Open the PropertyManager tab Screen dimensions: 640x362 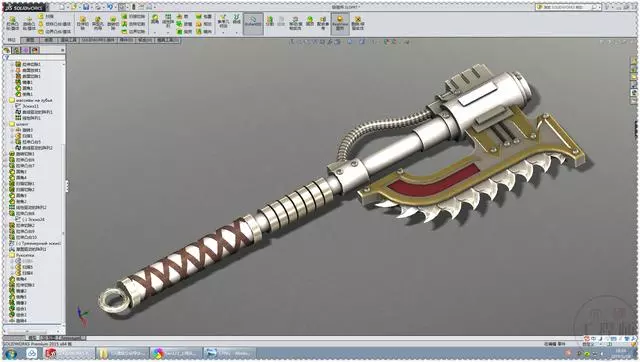tap(16, 50)
